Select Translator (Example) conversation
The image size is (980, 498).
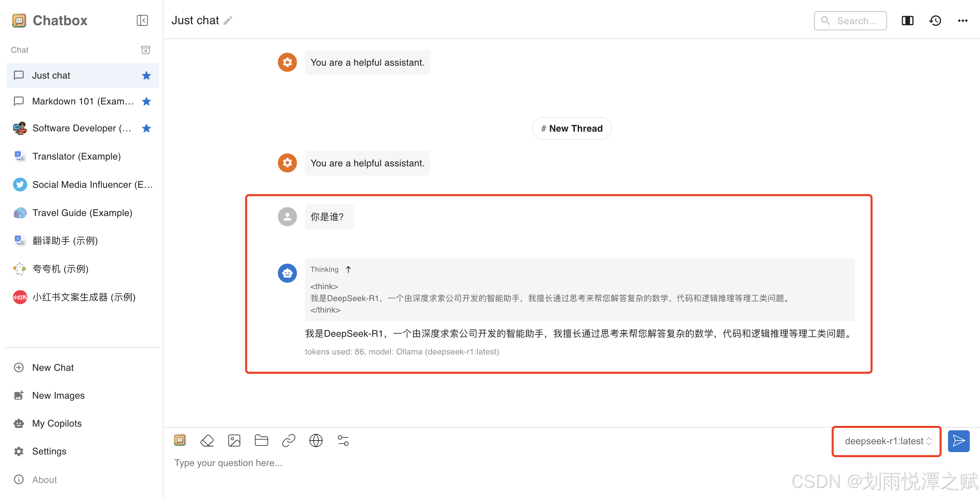[x=77, y=156]
